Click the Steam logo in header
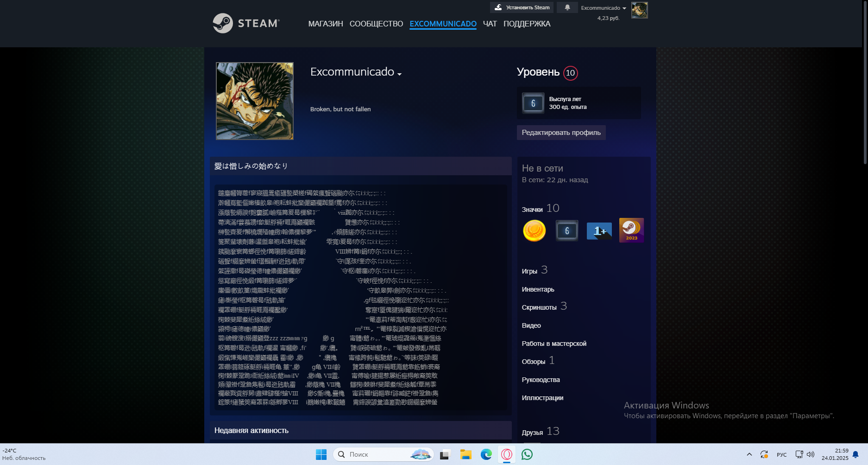868x465 pixels. point(246,23)
